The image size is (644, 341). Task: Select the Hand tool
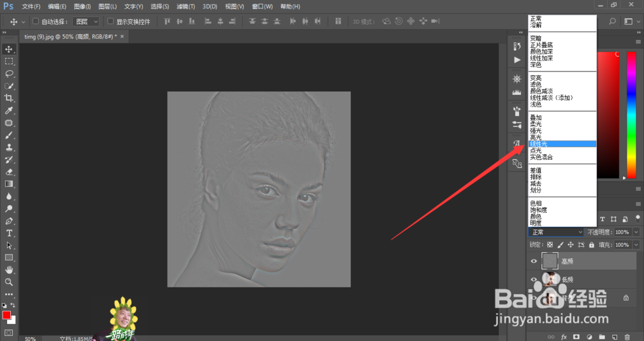8,270
